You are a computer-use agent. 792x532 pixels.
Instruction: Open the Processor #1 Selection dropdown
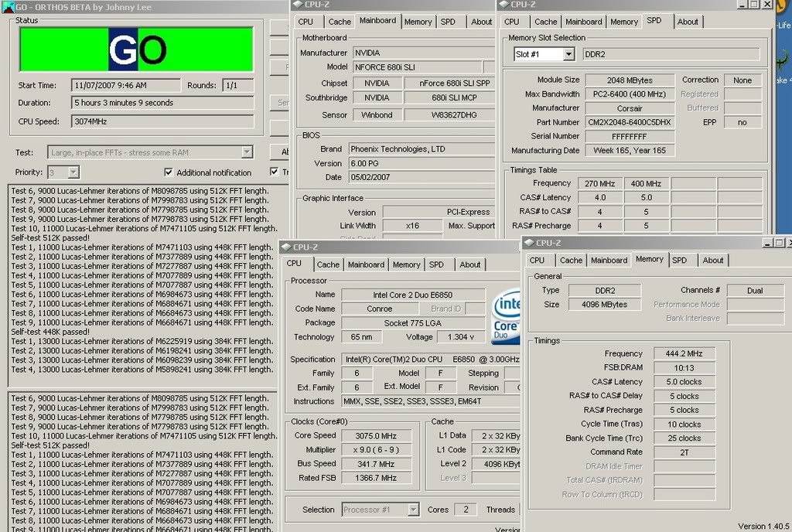coord(413,510)
